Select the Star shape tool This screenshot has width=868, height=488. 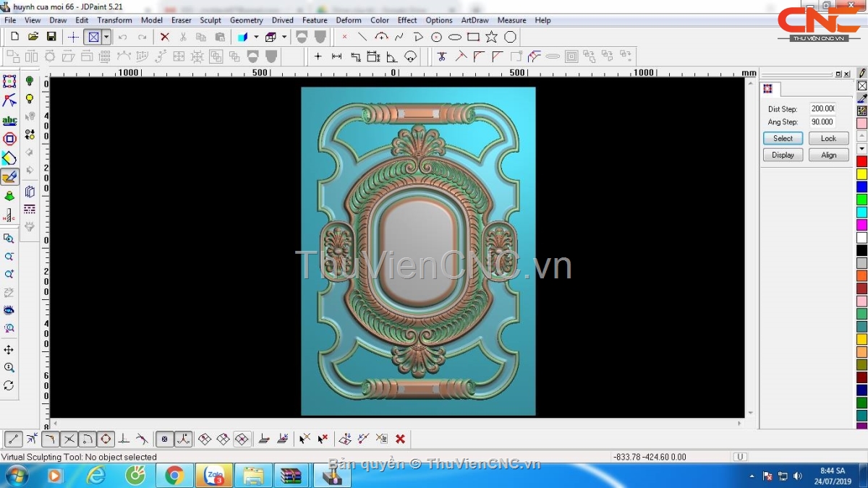(492, 37)
